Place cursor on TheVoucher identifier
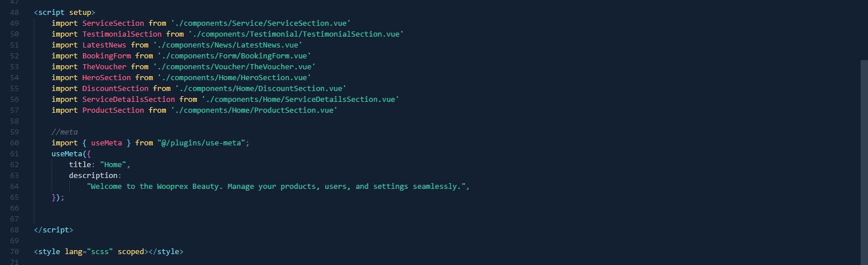 (x=104, y=66)
